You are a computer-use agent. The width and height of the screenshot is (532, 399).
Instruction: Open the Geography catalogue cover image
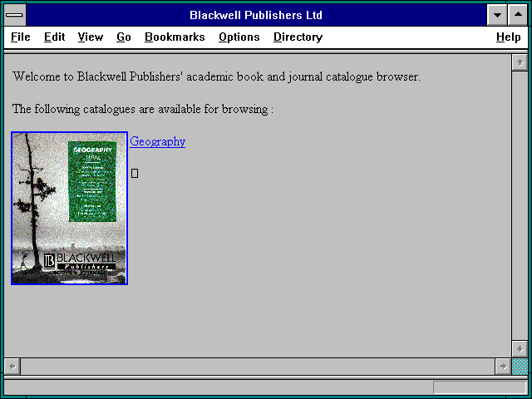pyautogui.click(x=69, y=208)
